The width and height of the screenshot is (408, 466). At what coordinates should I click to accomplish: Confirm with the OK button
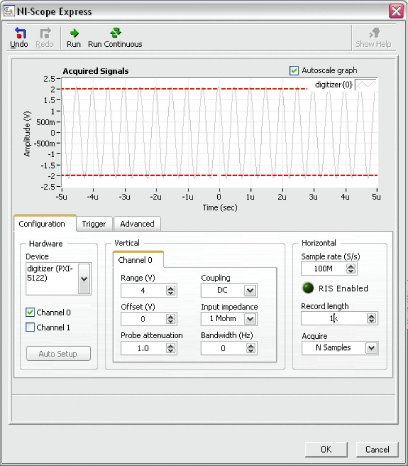[x=326, y=449]
